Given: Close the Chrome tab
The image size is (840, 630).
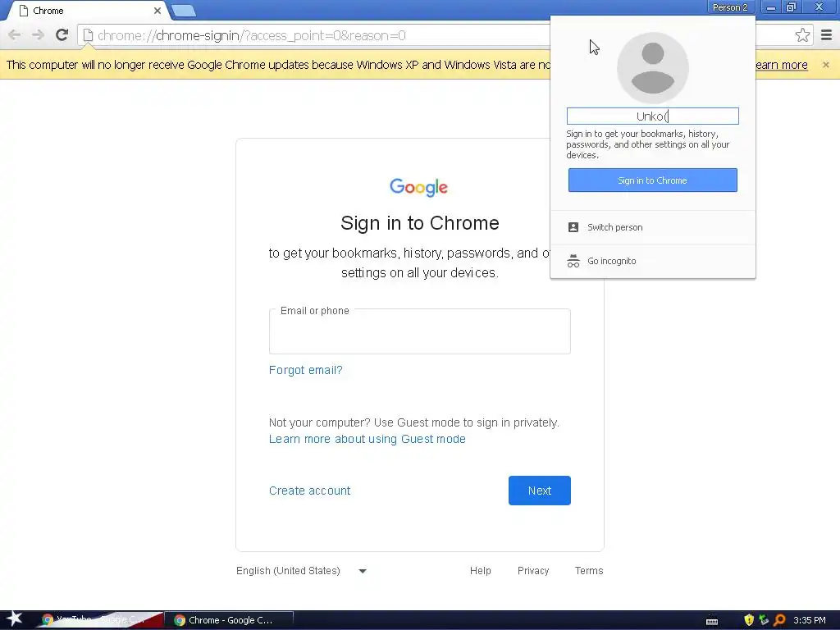Looking at the screenshot, I should click(x=157, y=10).
